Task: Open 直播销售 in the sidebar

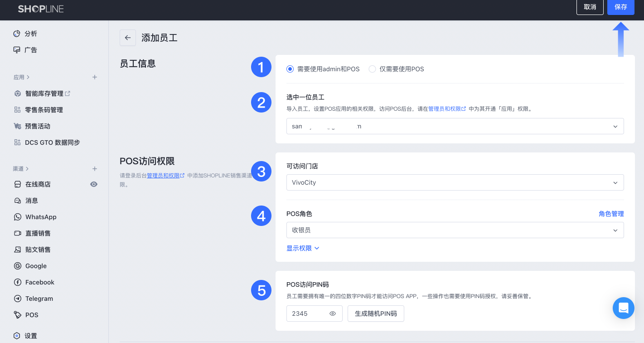Action: coord(38,233)
